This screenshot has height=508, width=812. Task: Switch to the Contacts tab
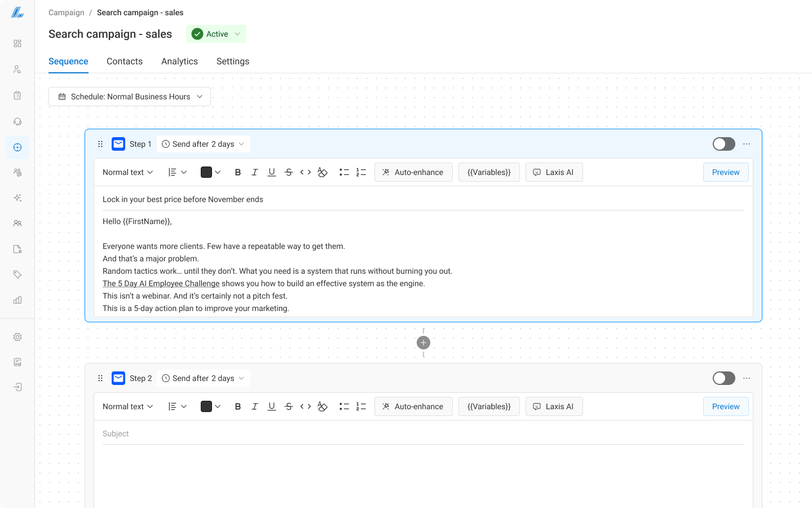tap(125, 62)
